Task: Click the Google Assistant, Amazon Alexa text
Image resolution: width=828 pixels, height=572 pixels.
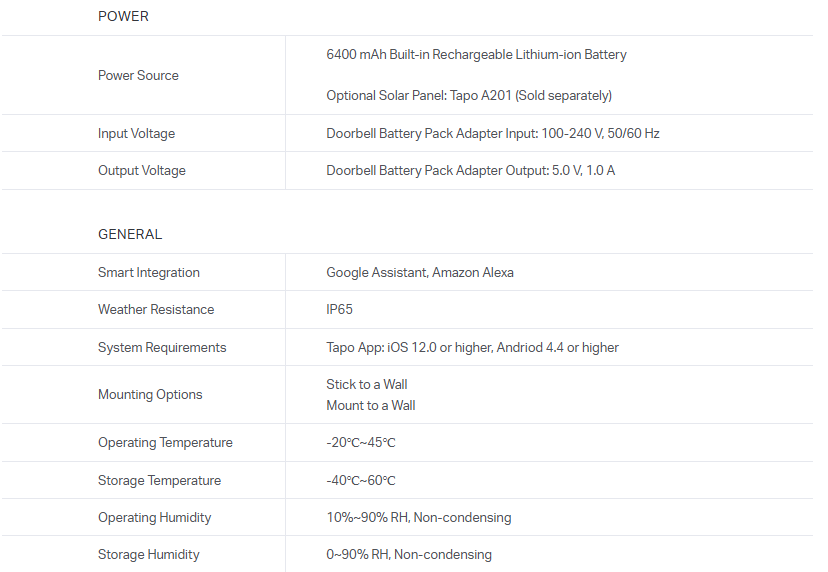Action: coord(419,272)
